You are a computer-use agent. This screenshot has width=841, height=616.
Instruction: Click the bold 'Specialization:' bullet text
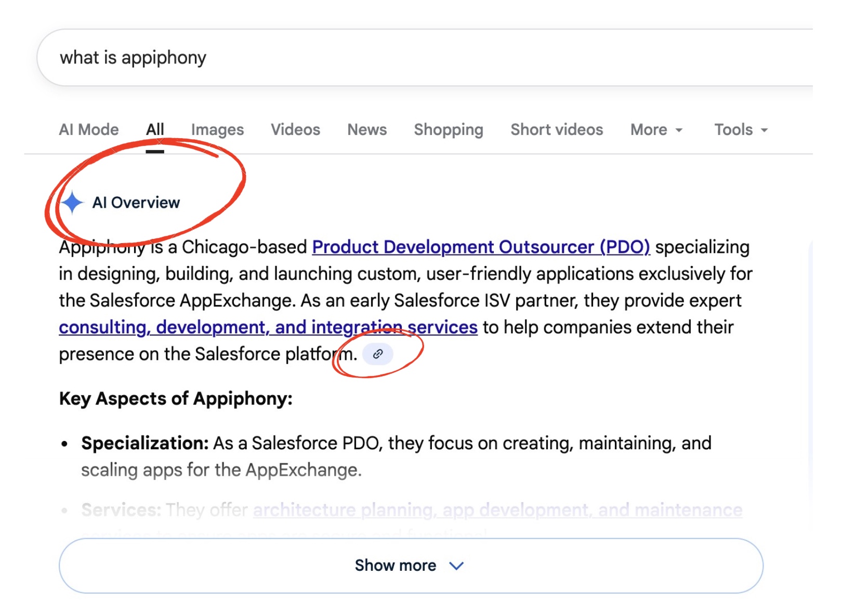[145, 444]
